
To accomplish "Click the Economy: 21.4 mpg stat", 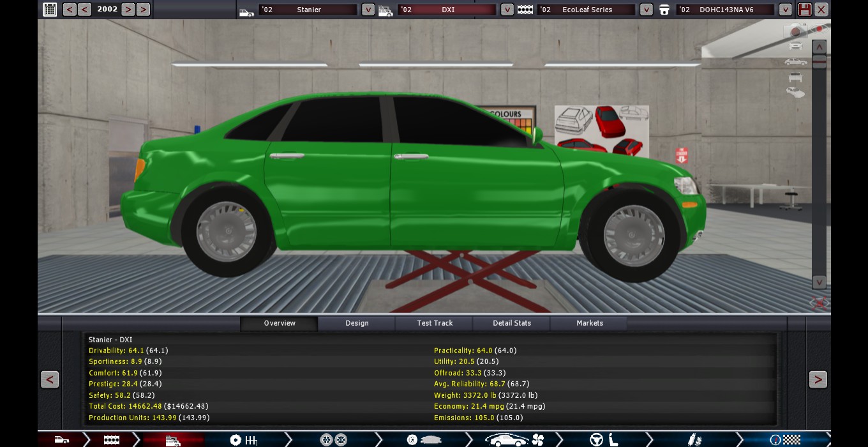I will [x=490, y=406].
